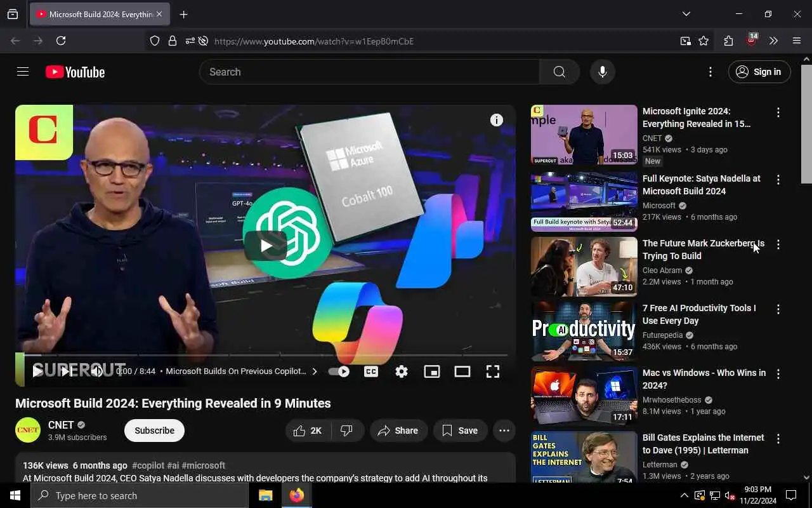
Task: Click the #microsoft hashtag
Action: (203, 465)
